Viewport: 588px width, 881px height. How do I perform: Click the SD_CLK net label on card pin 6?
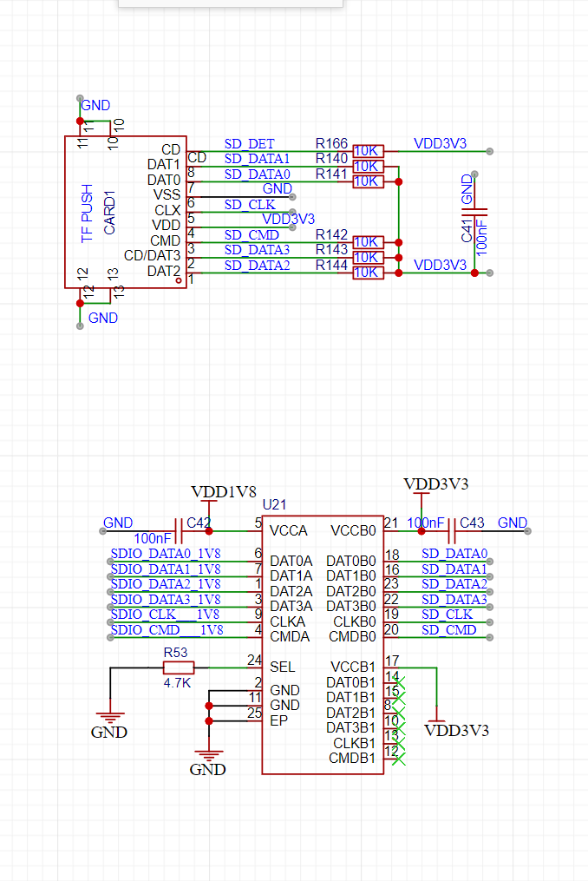[x=250, y=205]
